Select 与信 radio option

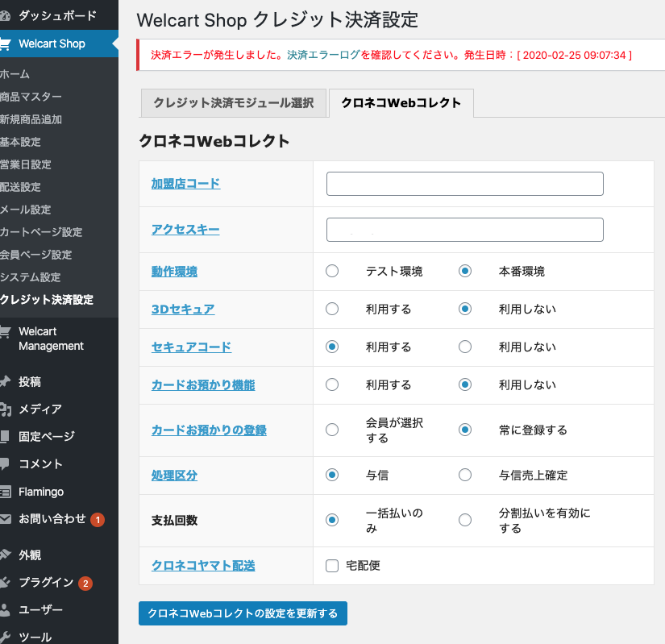pos(332,475)
